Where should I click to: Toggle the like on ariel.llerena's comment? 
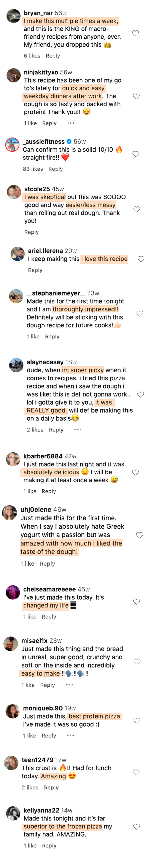(x=141, y=259)
